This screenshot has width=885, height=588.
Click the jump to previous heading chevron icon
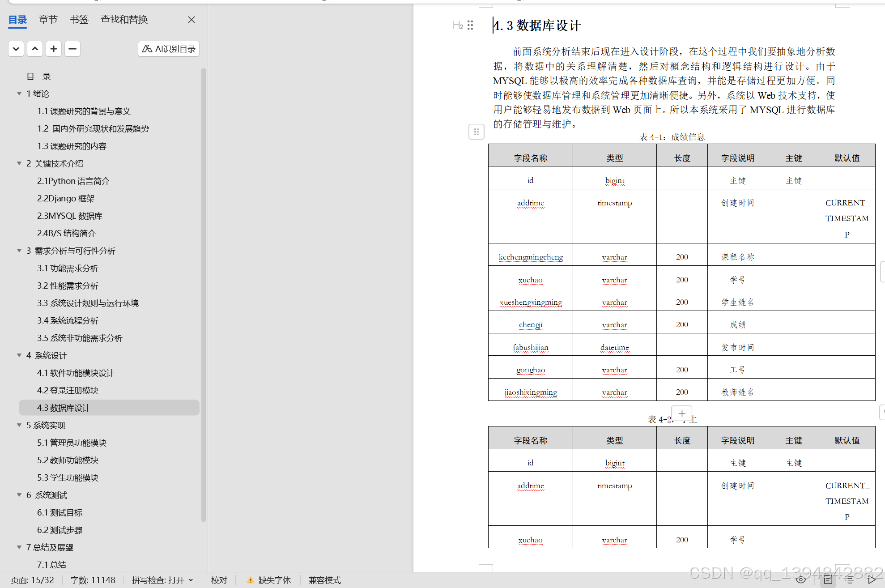(35, 49)
